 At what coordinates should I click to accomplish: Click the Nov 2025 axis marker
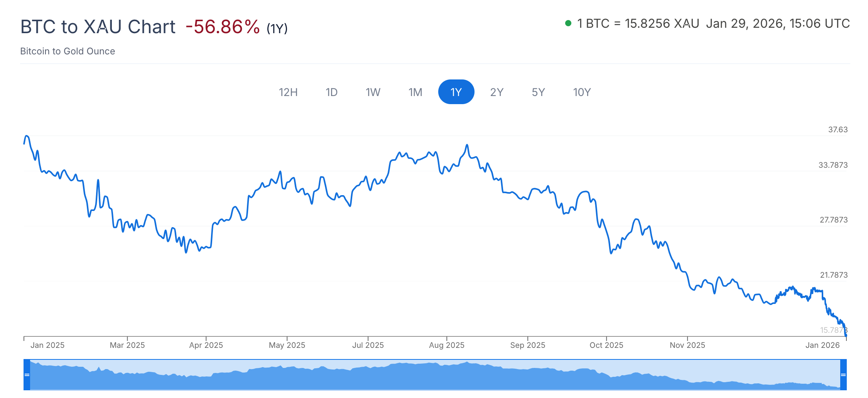687,345
